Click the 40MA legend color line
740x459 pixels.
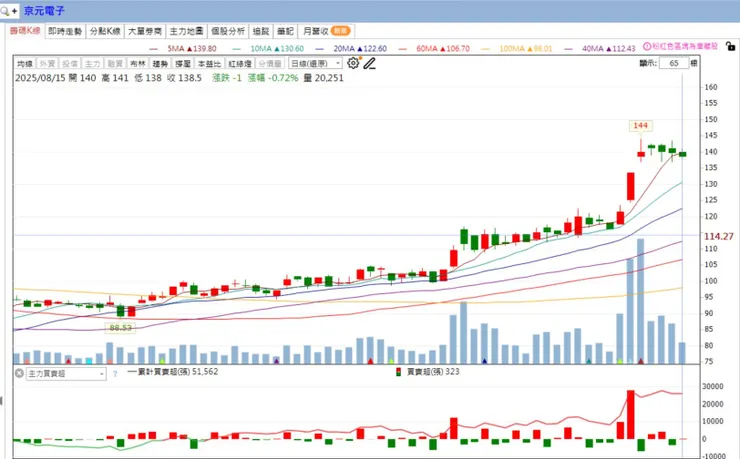pos(569,49)
